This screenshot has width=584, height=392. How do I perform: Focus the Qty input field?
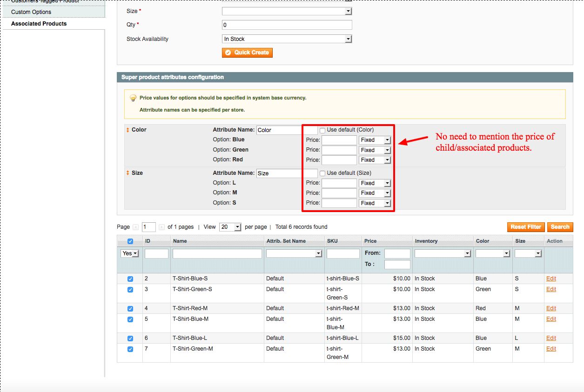point(287,25)
